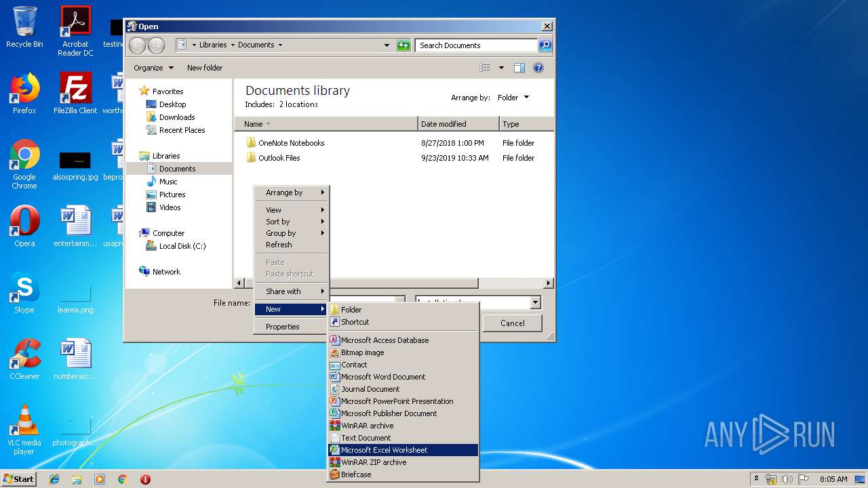Create a new WinRAR archive
Image resolution: width=868 pixels, height=488 pixels.
tap(403, 426)
